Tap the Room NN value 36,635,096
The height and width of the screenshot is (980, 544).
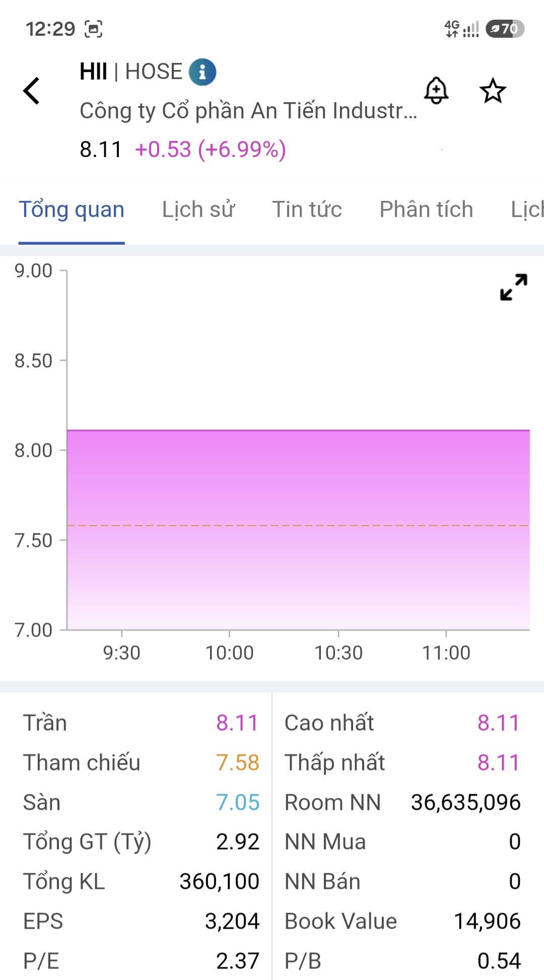(466, 802)
